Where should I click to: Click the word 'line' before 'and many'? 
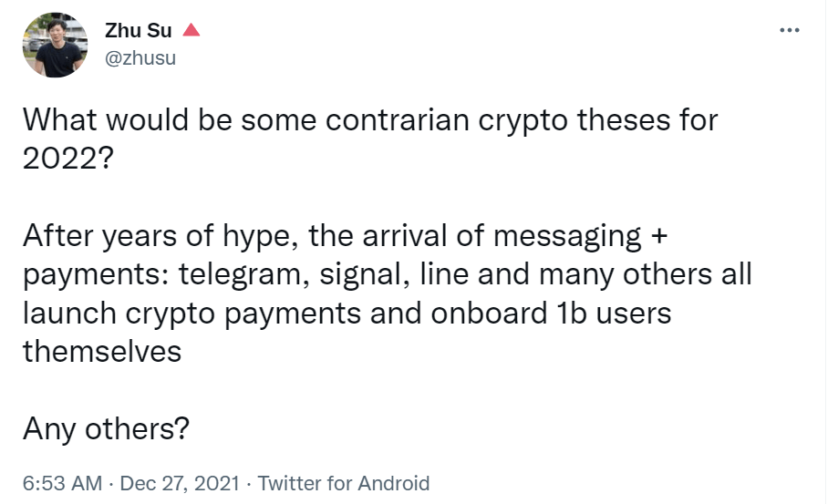[444, 274]
